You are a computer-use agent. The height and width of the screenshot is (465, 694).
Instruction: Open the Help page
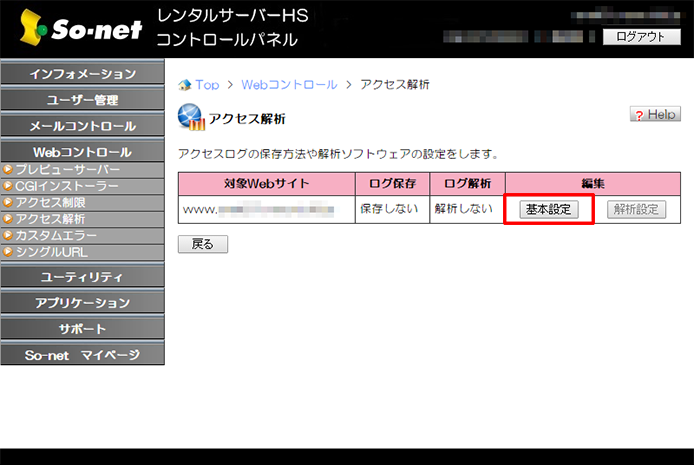[x=655, y=115]
